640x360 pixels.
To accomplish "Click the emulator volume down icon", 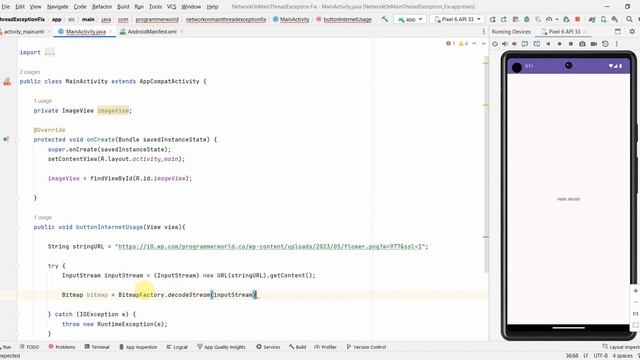I will pos(515,44).
